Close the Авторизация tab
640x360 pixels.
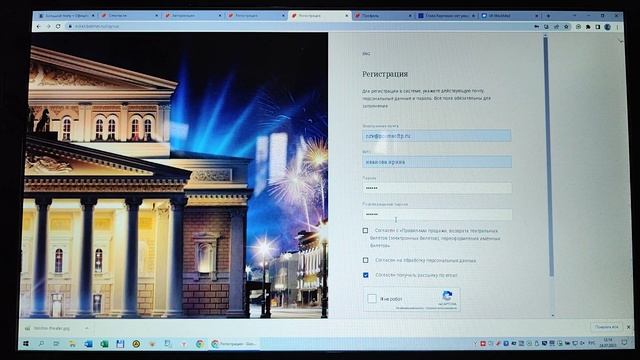coord(220,16)
